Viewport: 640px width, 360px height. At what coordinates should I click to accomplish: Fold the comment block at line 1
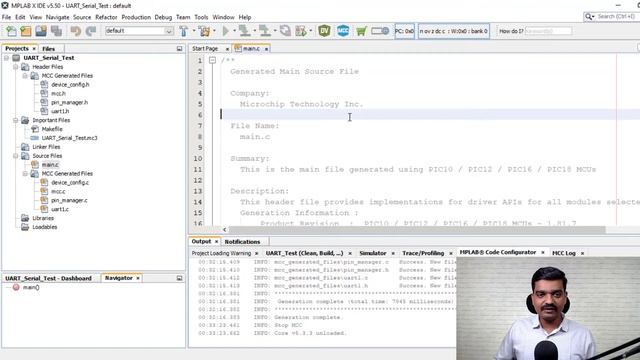pos(212,60)
